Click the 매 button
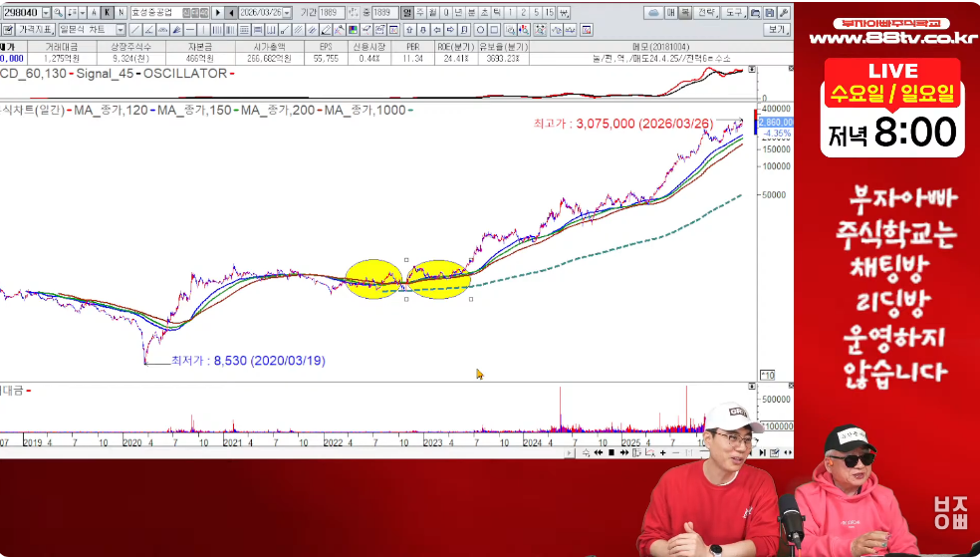The height and width of the screenshot is (558, 980). pos(670,13)
